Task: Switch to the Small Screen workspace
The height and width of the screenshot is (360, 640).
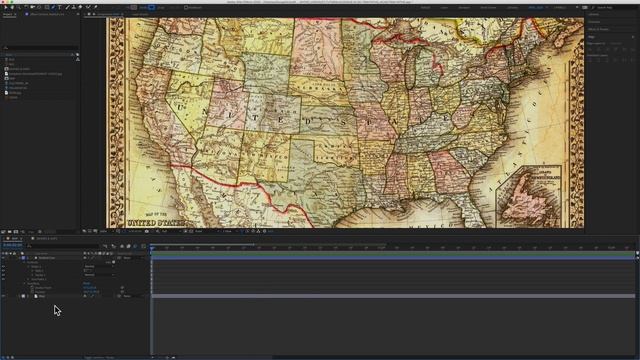Action: click(x=488, y=7)
